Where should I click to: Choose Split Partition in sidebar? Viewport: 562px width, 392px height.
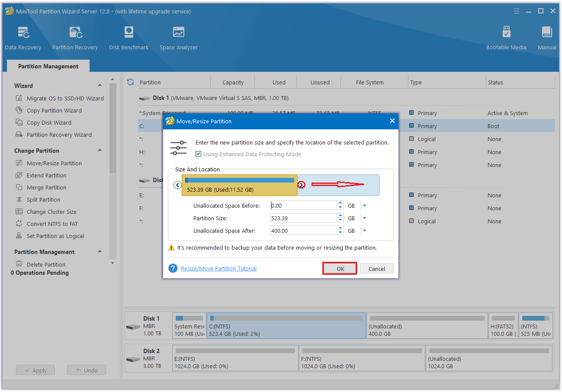[x=38, y=199]
